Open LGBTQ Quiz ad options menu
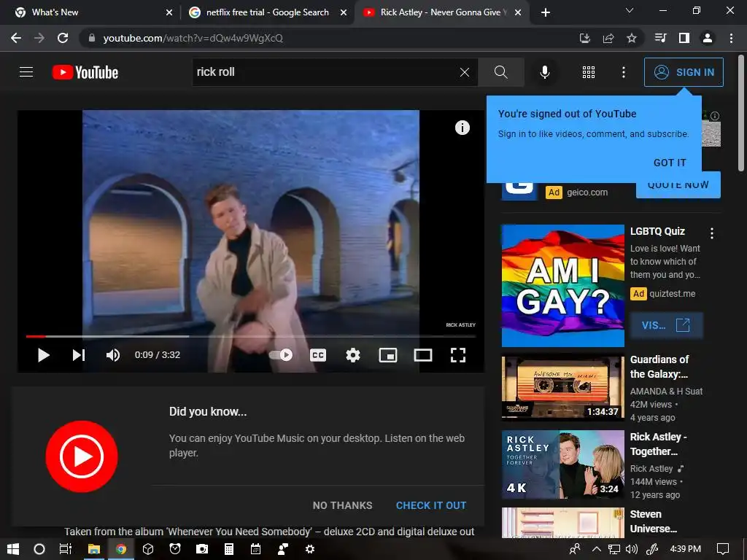747x560 pixels. 712,233
